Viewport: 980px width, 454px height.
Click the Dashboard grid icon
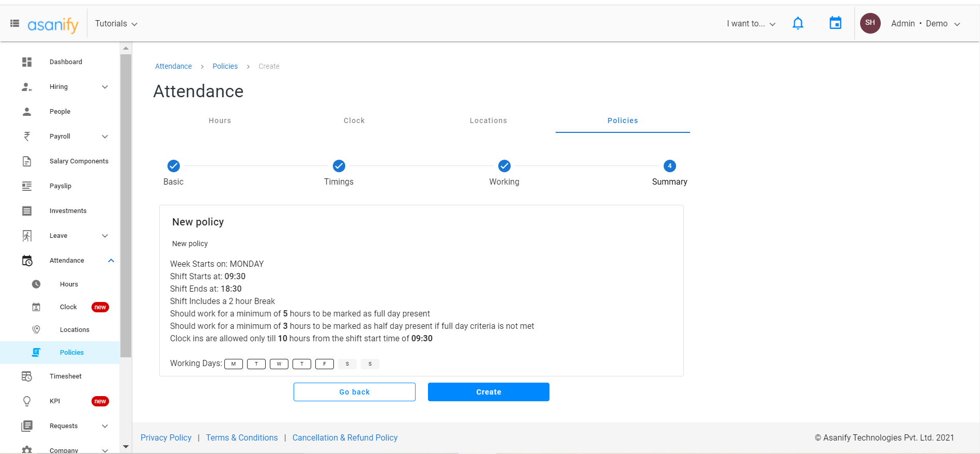[x=27, y=62]
